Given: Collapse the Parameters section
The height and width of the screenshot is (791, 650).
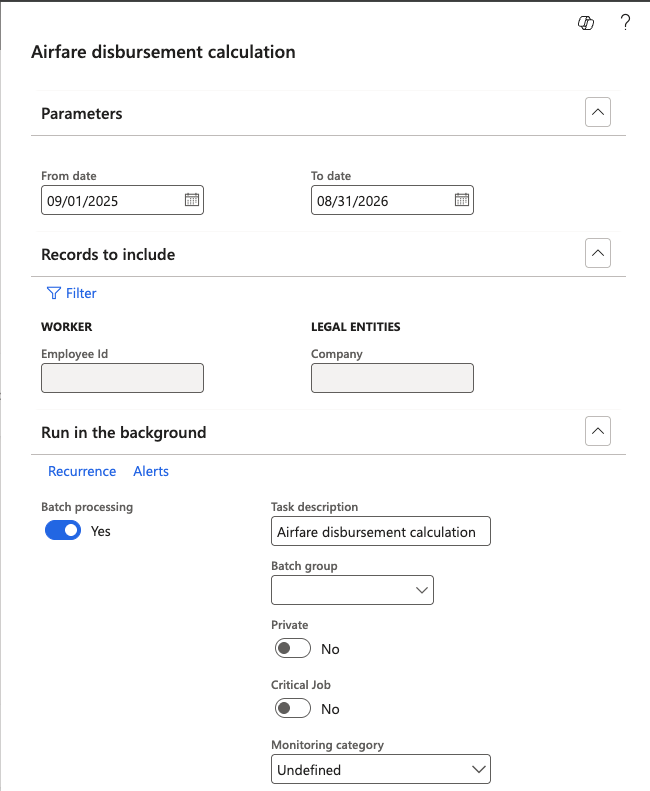Looking at the screenshot, I should coord(598,112).
